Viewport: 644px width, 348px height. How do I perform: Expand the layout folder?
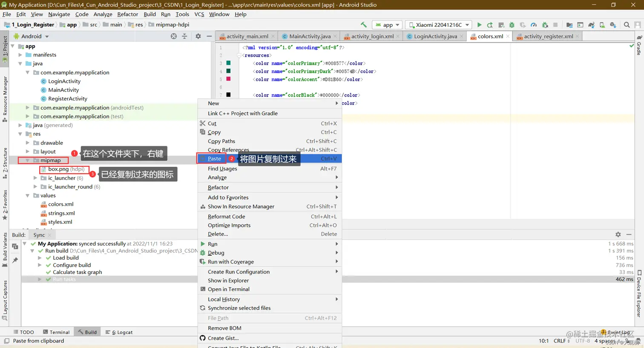28,151
